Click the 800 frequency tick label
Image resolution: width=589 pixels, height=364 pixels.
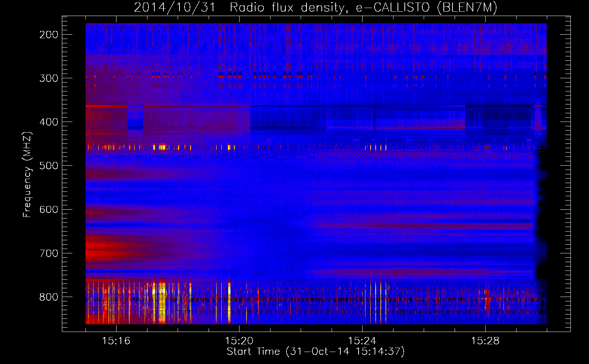pos(49,297)
